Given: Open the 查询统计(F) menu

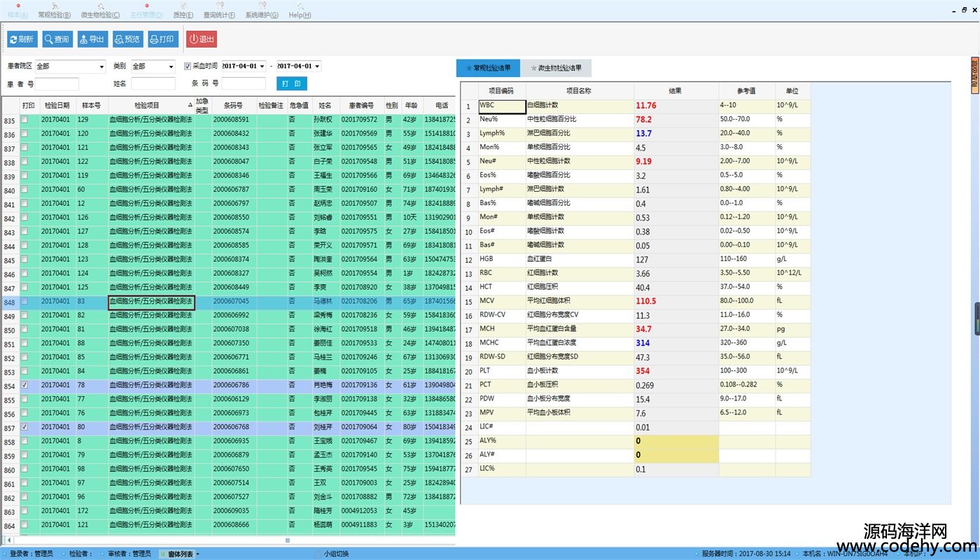Looking at the screenshot, I should pos(219,11).
